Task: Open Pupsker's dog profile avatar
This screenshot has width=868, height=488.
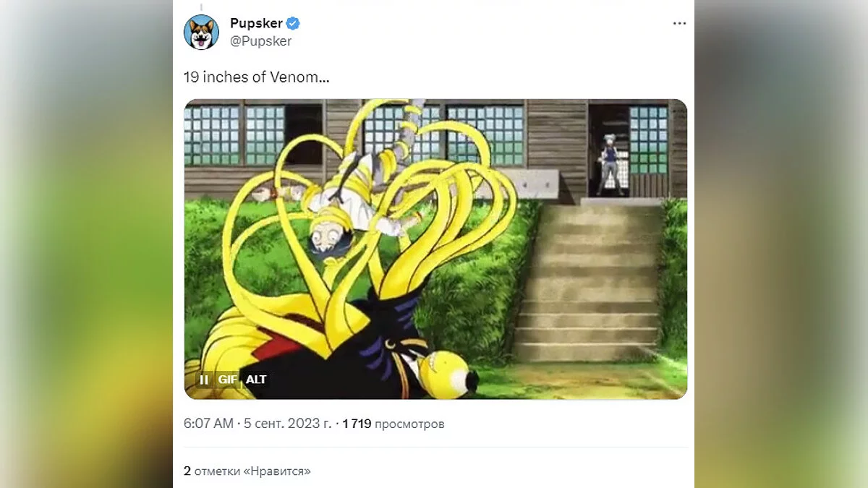Action: [201, 32]
